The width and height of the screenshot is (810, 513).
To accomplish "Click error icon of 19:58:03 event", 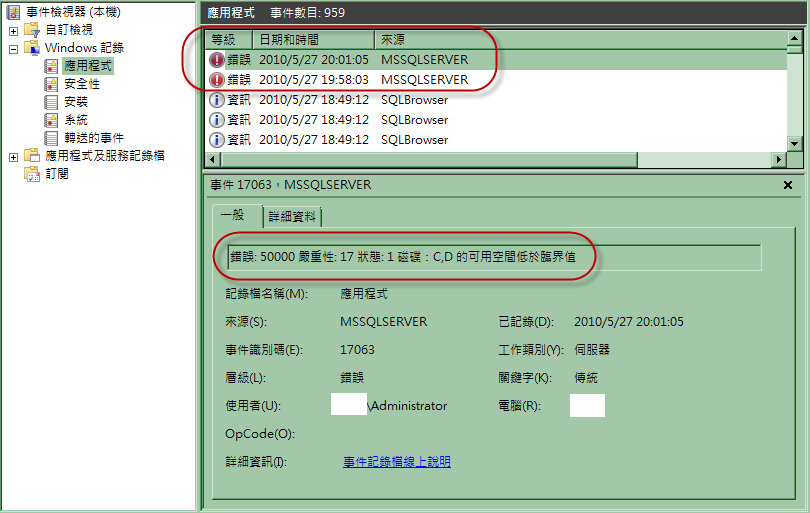I will tap(216, 80).
